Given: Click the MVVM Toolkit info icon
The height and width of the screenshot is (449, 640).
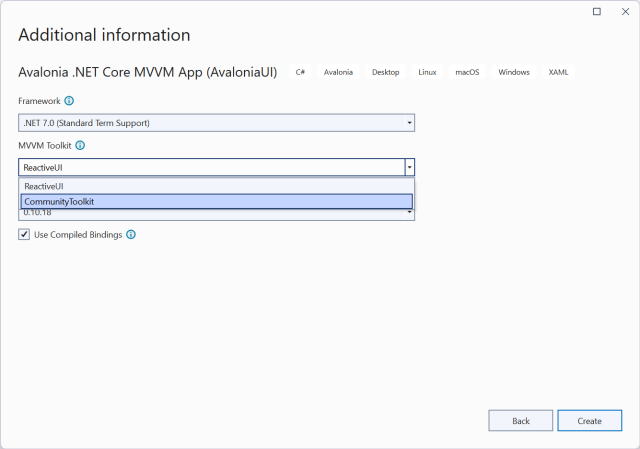Looking at the screenshot, I should 80,145.
